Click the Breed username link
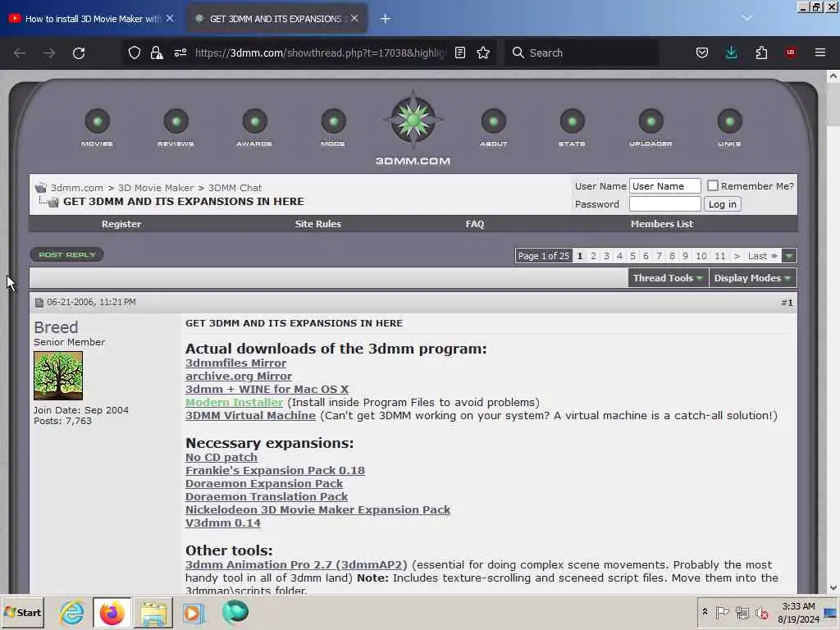The image size is (840, 630). click(56, 326)
